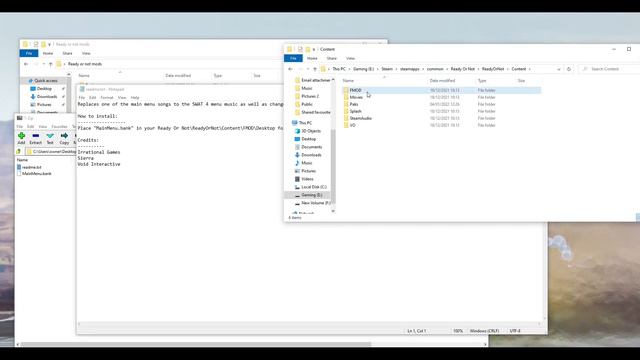Select MainMenu.bank in the 7-Zip file list
This screenshot has height=360, width=640.
(x=34, y=173)
